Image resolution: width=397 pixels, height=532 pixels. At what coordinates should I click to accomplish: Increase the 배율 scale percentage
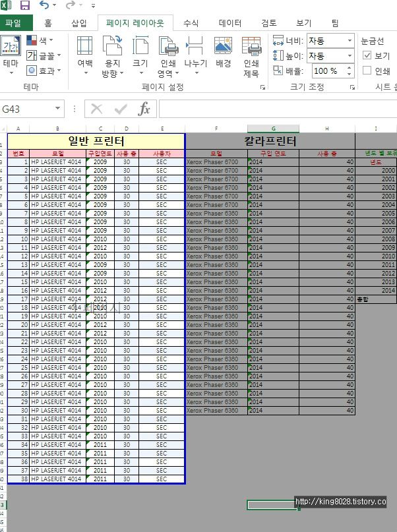[x=350, y=68]
